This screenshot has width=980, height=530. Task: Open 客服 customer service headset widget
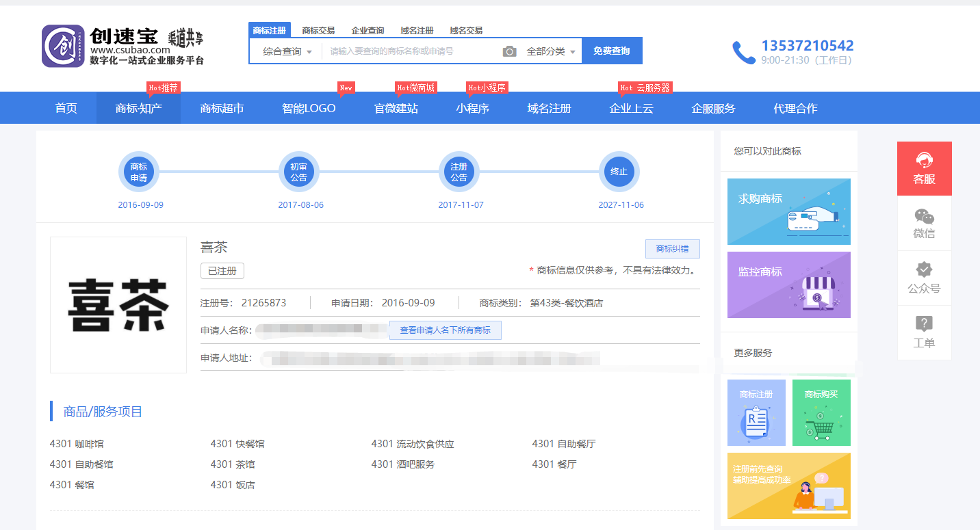[x=924, y=168]
